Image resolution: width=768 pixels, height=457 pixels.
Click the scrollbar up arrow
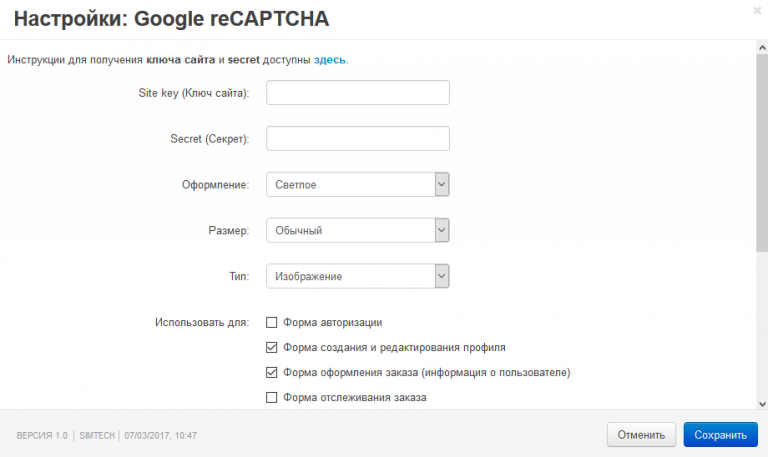(762, 46)
